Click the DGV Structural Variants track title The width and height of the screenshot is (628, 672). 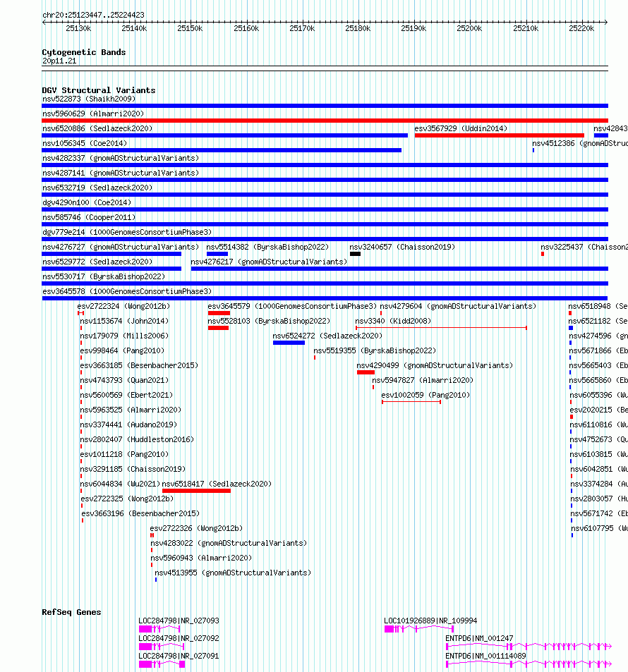[x=99, y=90]
